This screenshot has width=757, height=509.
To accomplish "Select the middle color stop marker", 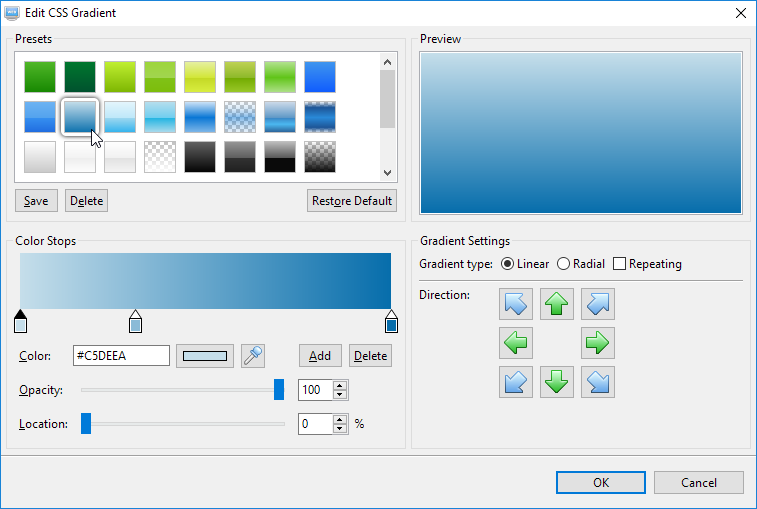I will coord(136,322).
